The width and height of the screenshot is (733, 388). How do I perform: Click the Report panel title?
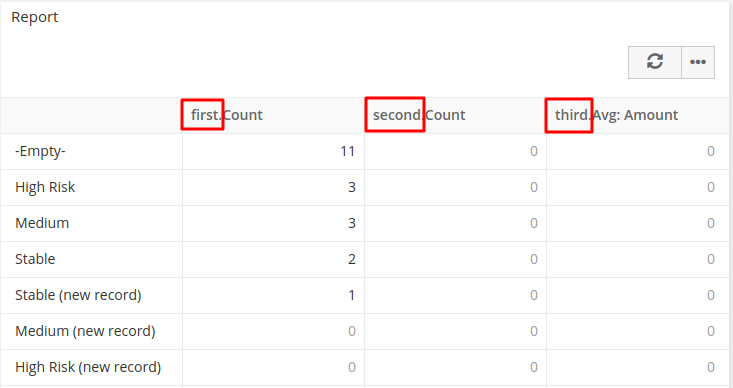[x=35, y=17]
